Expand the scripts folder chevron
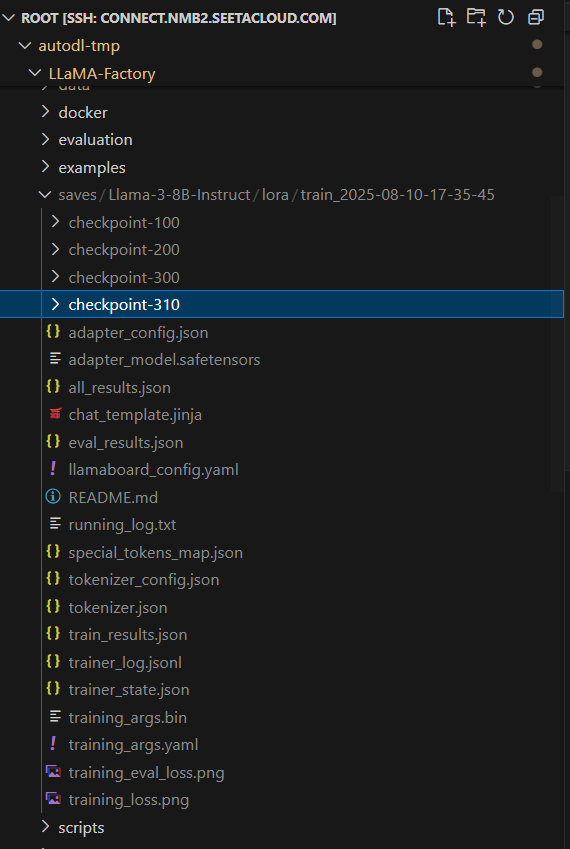 click(x=45, y=827)
